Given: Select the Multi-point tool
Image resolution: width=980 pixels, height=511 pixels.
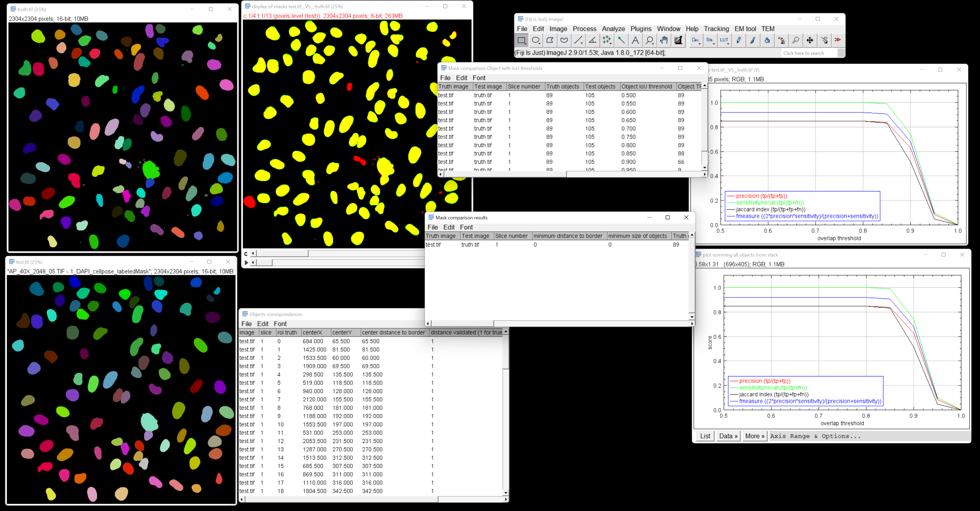Looking at the screenshot, I should coord(607,40).
